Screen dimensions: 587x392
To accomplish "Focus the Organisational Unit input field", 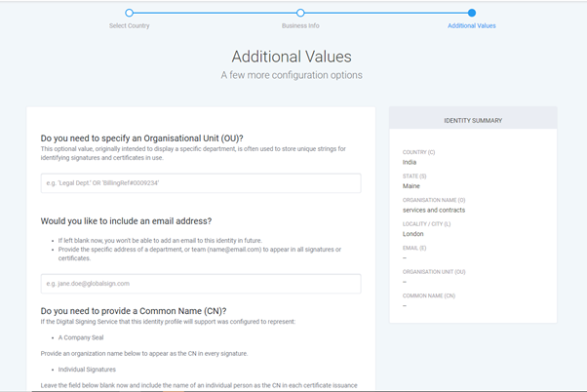I will [x=201, y=183].
